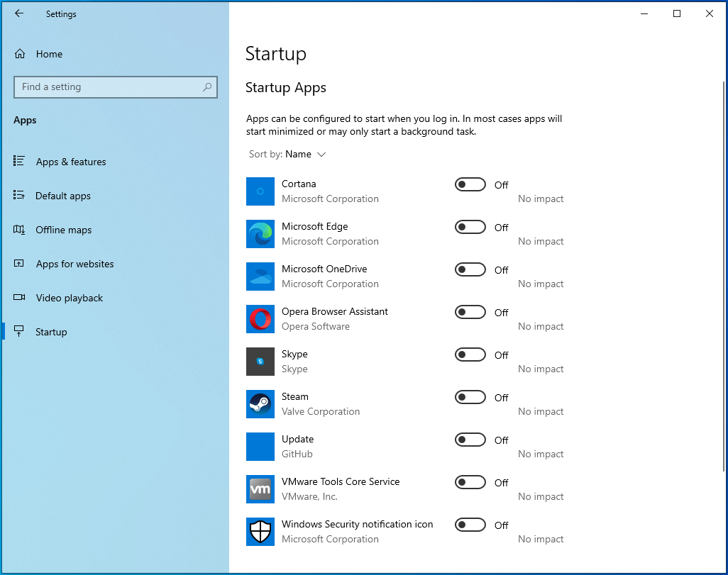The width and height of the screenshot is (728, 575).
Task: Open Apps for websites settings
Action: pos(75,264)
